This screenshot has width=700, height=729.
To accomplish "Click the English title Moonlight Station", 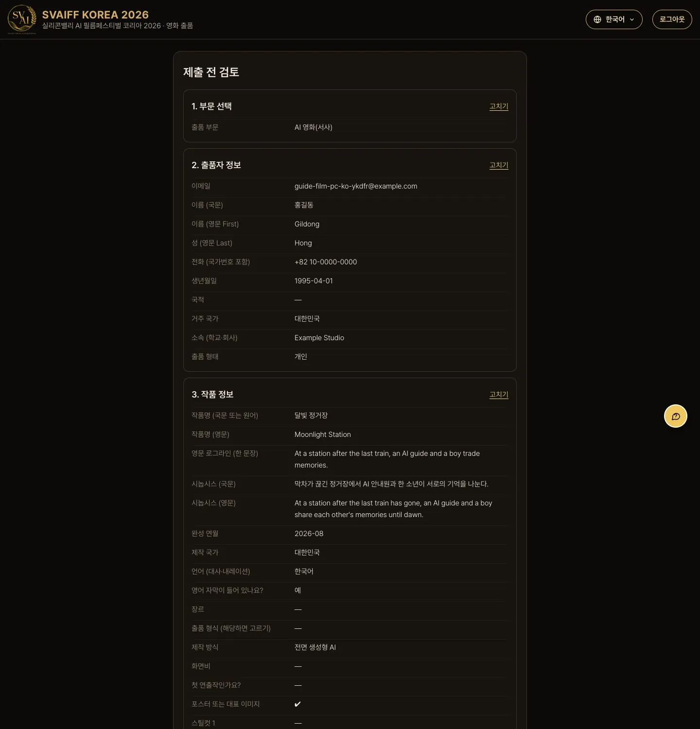I will pyautogui.click(x=323, y=434).
